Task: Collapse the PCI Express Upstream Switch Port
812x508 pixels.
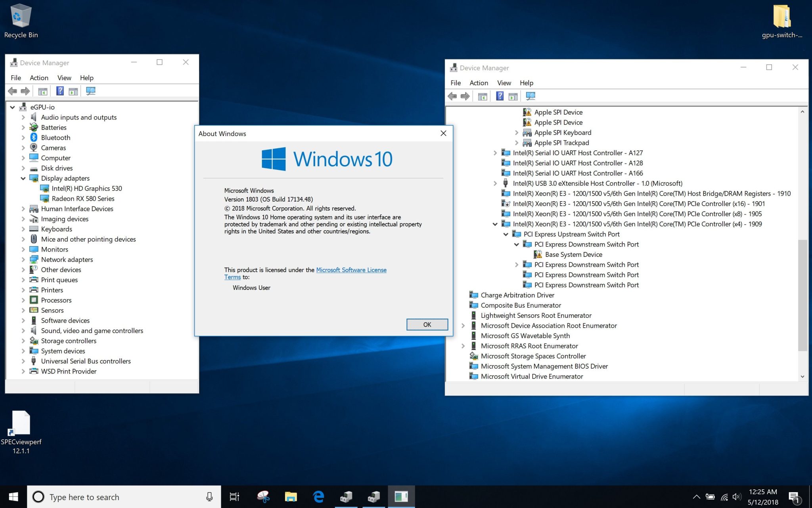Action: (x=506, y=235)
